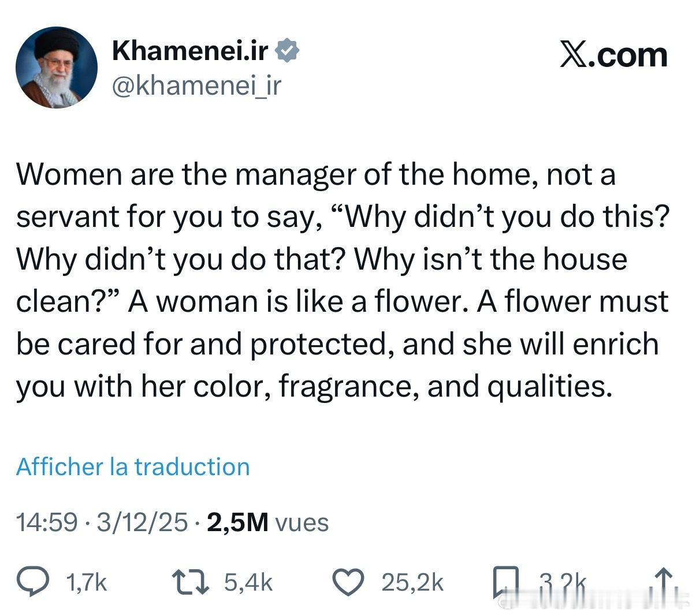
Task: Click the 3/12/25 post date
Action: (x=142, y=522)
